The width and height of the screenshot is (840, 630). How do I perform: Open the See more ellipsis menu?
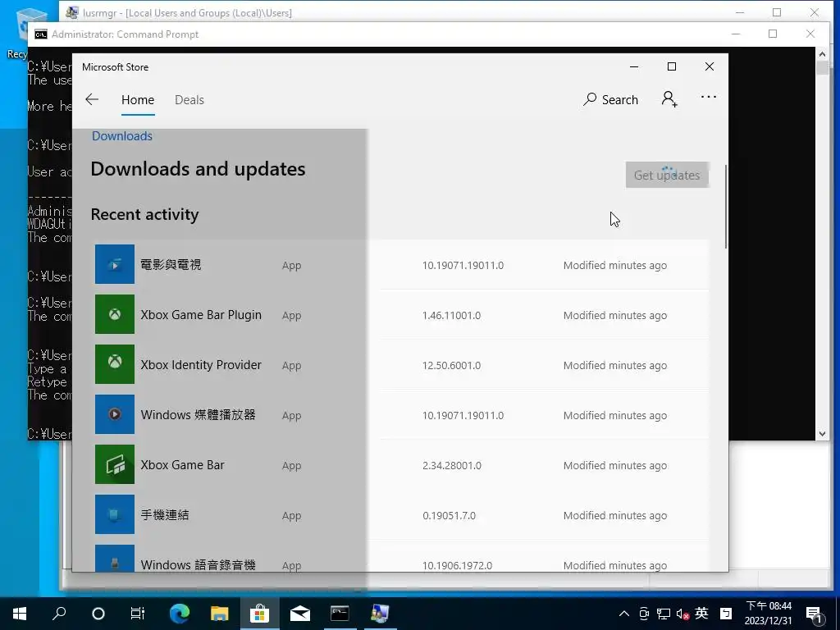tap(708, 98)
